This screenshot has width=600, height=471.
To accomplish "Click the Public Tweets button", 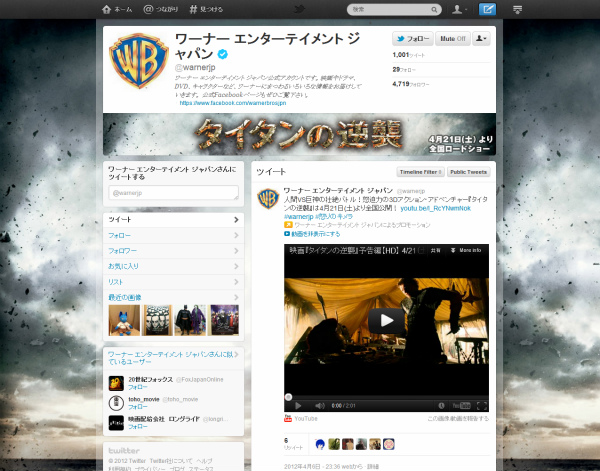I will [469, 172].
